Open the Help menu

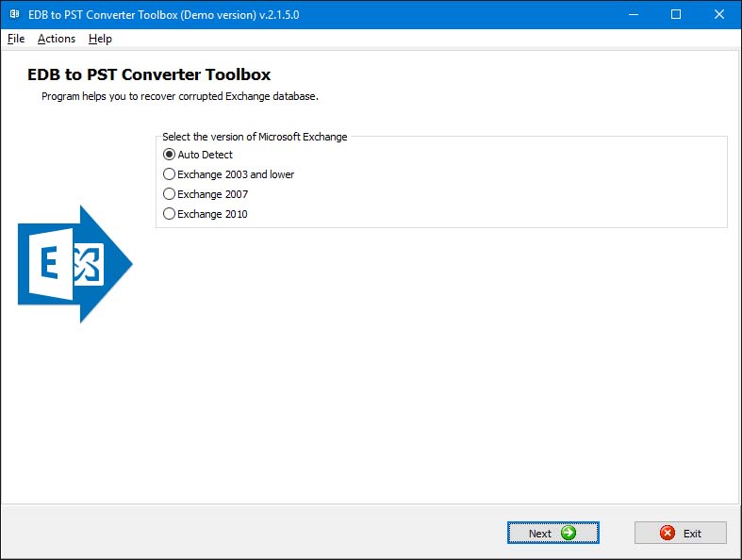100,39
